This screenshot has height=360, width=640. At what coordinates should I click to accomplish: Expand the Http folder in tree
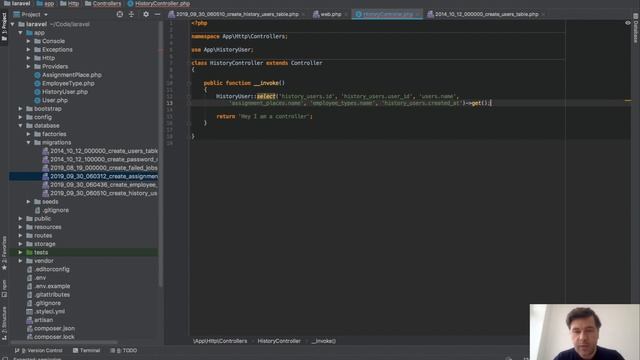(29, 58)
